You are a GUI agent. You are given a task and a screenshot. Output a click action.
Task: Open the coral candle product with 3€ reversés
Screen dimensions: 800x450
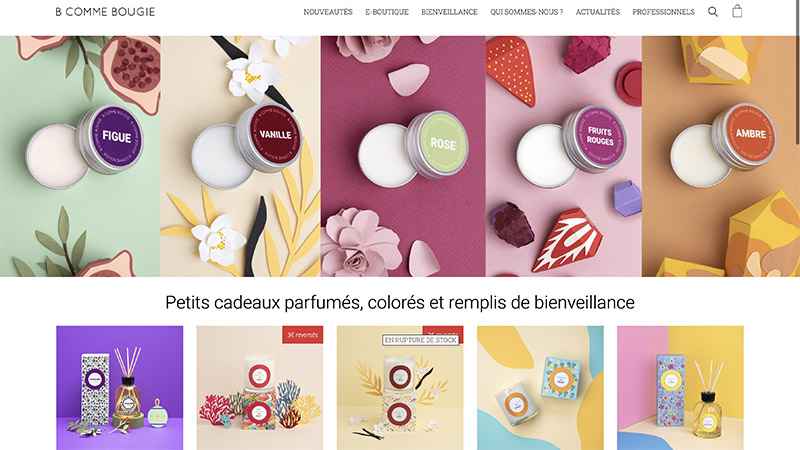tap(260, 388)
